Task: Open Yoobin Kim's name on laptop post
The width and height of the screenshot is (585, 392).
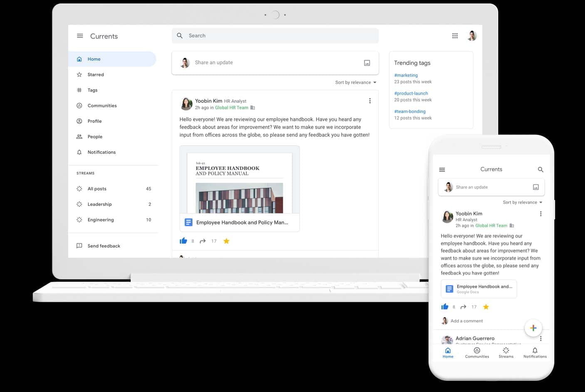Action: coord(208,101)
